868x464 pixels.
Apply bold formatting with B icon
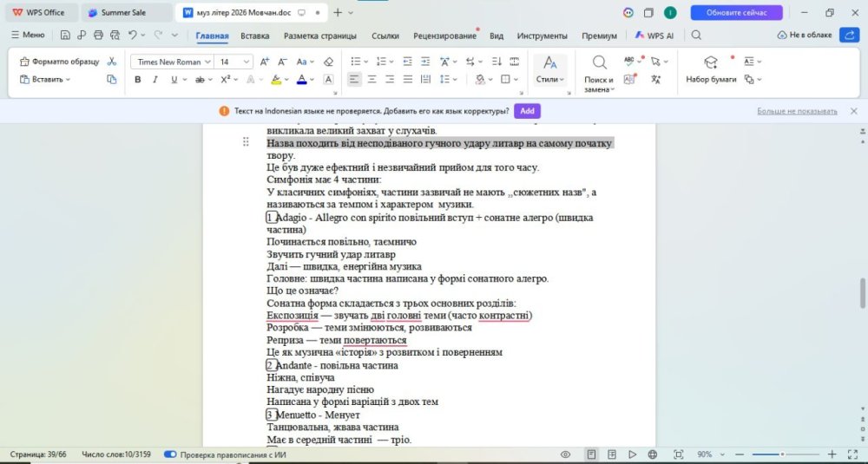[x=137, y=80]
